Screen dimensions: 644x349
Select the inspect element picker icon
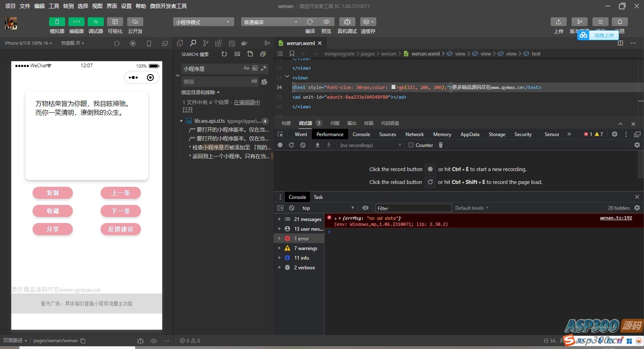(281, 134)
